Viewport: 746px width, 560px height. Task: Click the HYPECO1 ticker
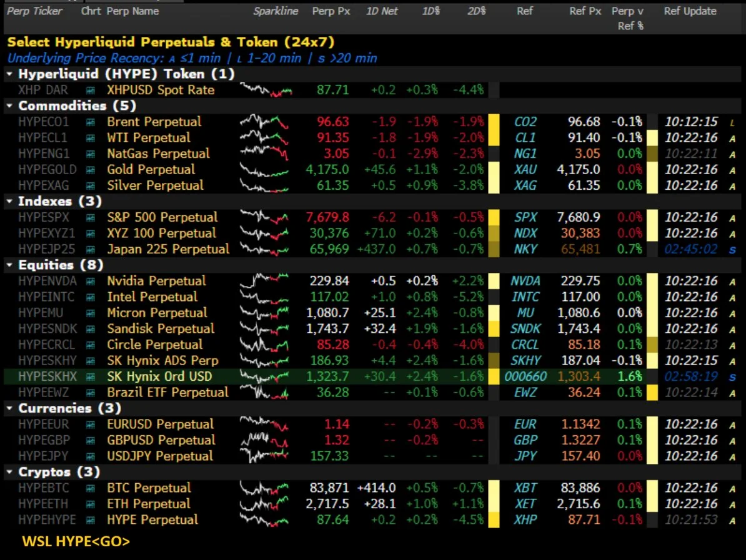(x=43, y=122)
